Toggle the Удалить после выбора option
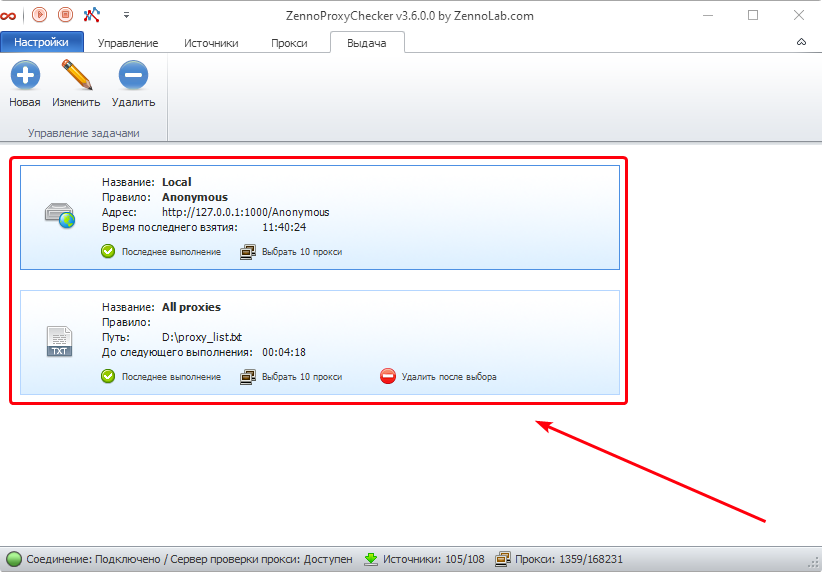Screen dimensions: 822x572 click(388, 377)
